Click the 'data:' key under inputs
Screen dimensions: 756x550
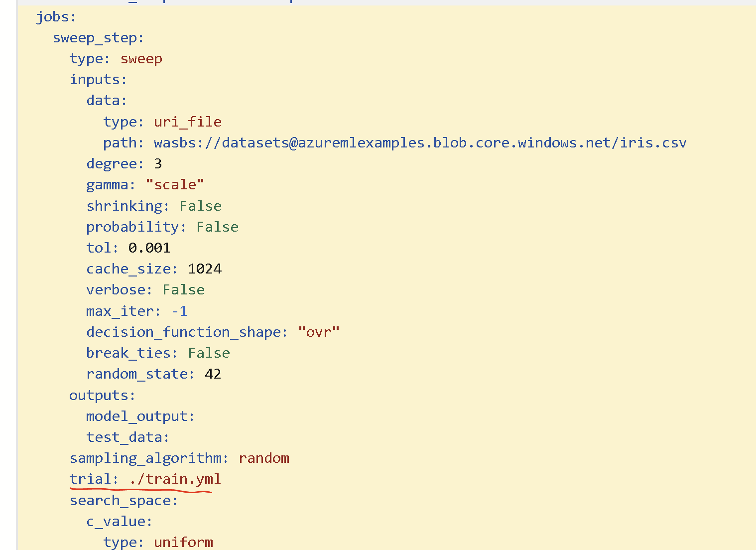pos(107,101)
